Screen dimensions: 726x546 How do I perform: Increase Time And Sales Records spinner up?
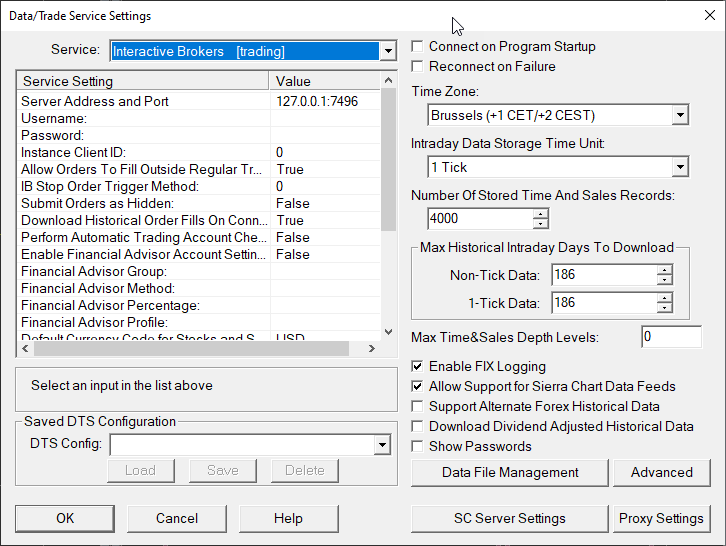point(540,213)
